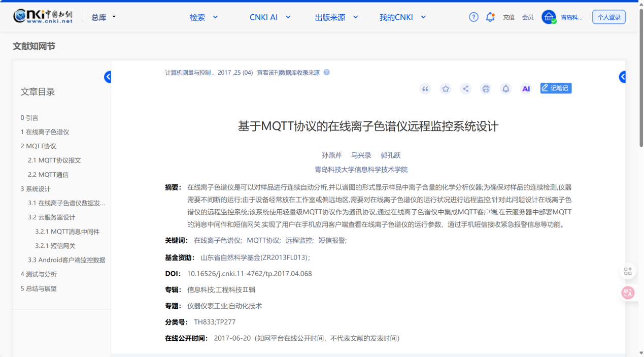Open the CNKI AI menu
The height and width of the screenshot is (357, 644).
pos(270,17)
